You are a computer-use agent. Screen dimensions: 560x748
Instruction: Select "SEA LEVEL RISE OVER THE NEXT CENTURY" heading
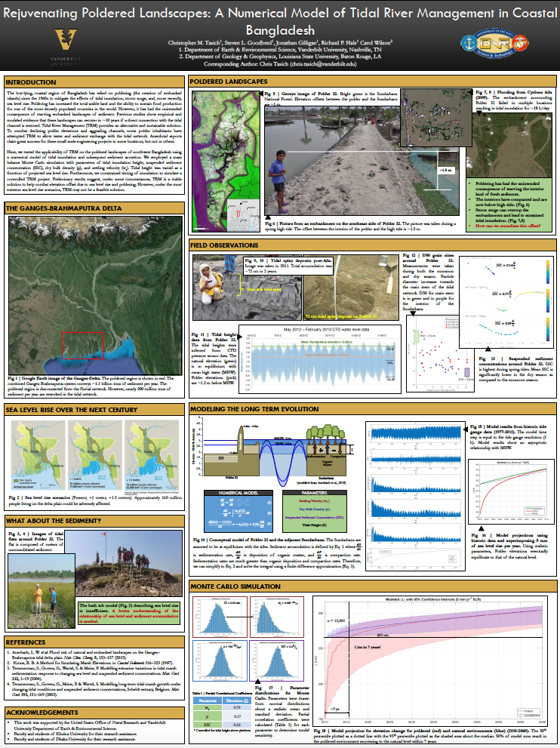click(94, 409)
